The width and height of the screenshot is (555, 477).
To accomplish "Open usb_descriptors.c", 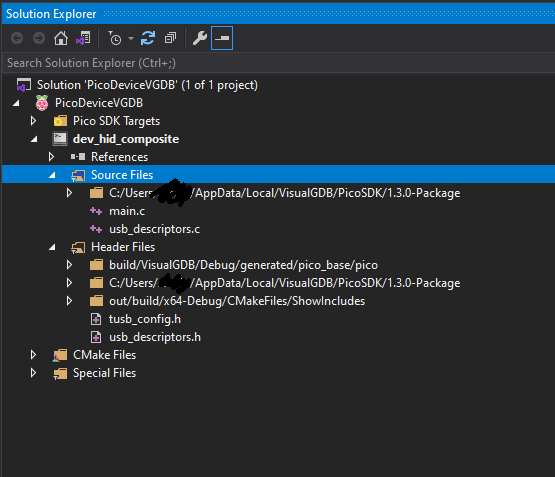I will pyautogui.click(x=154, y=229).
